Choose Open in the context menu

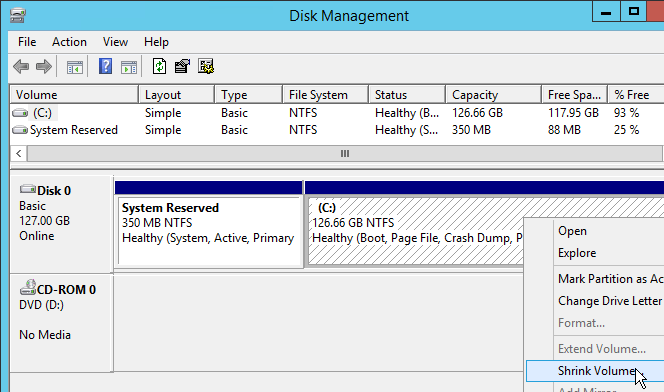click(595, 231)
